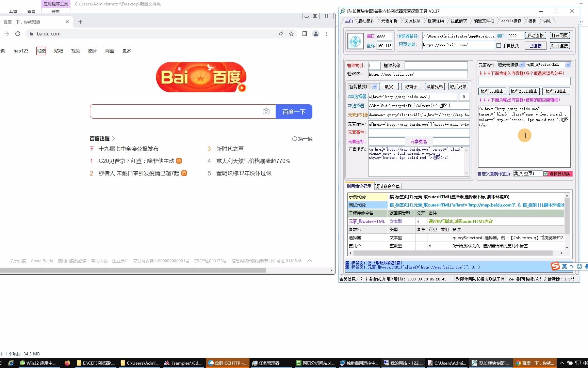Click the 百度一下 search button

[x=294, y=111]
